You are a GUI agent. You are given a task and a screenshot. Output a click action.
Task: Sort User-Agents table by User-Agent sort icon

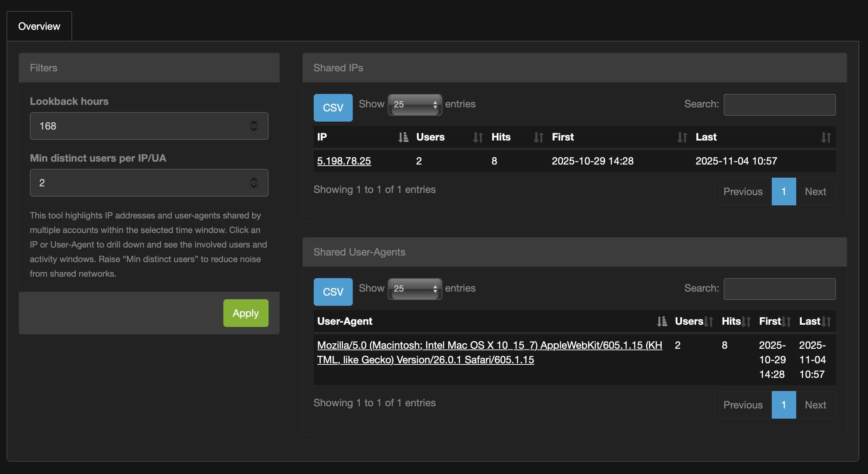point(662,321)
